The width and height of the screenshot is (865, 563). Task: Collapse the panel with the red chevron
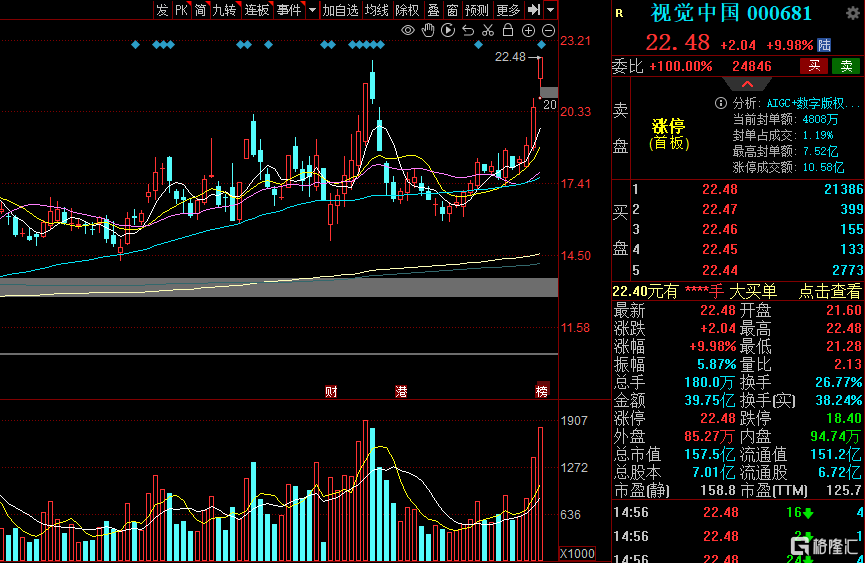coord(747,84)
